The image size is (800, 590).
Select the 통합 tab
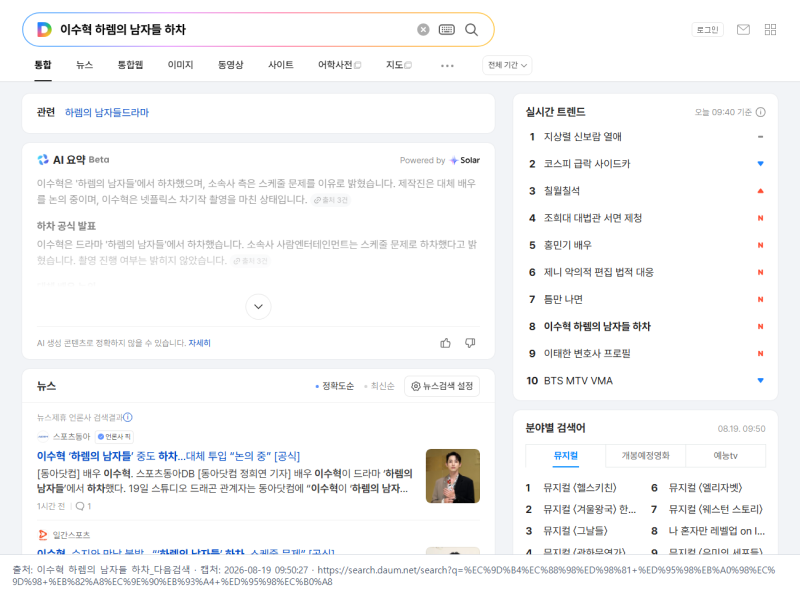tap(43, 65)
